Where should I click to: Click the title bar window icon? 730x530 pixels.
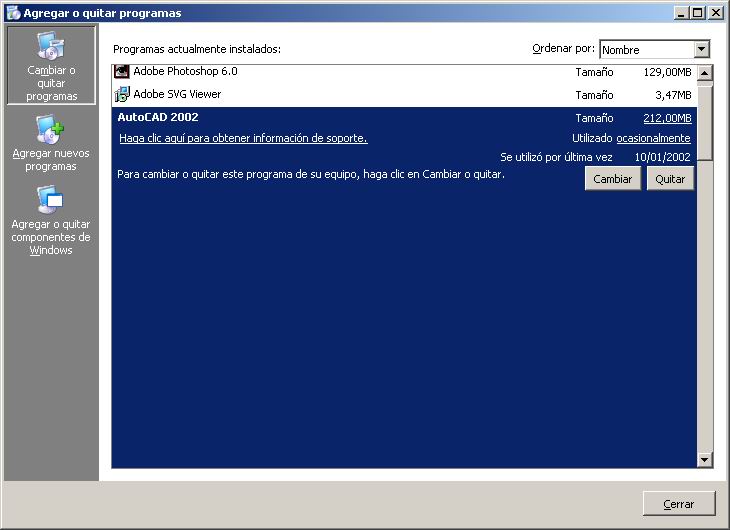(x=13, y=13)
